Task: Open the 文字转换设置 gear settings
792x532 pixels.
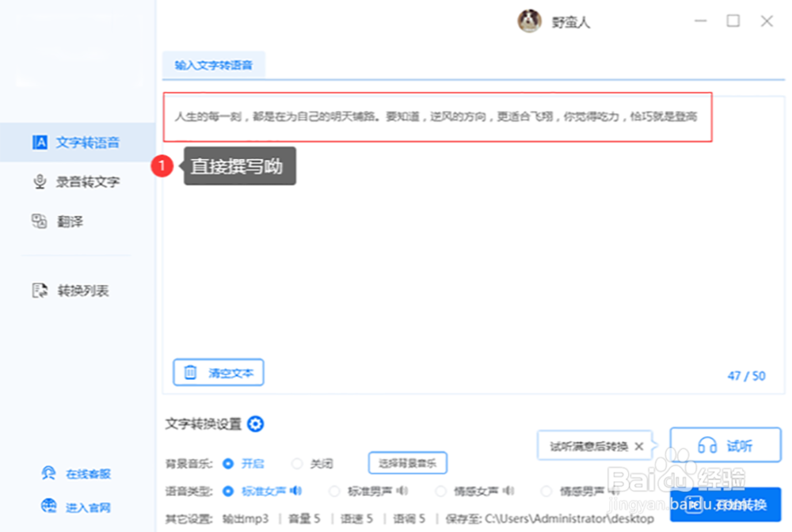Action: [x=255, y=424]
